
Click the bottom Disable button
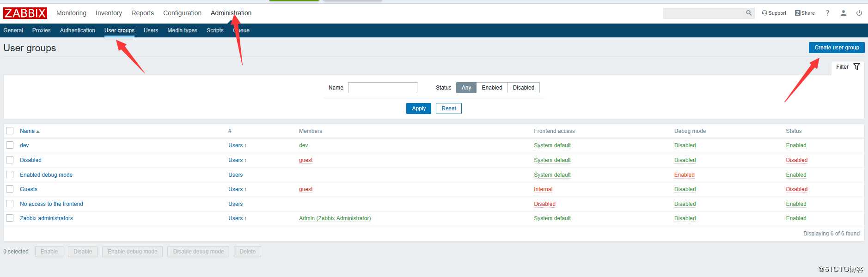point(83,252)
